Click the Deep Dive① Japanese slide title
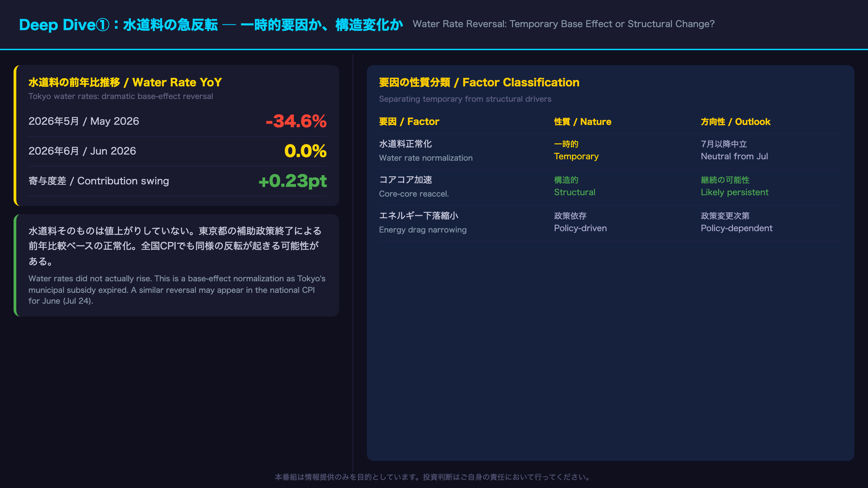Viewport: 868px width, 488px height. click(x=211, y=25)
